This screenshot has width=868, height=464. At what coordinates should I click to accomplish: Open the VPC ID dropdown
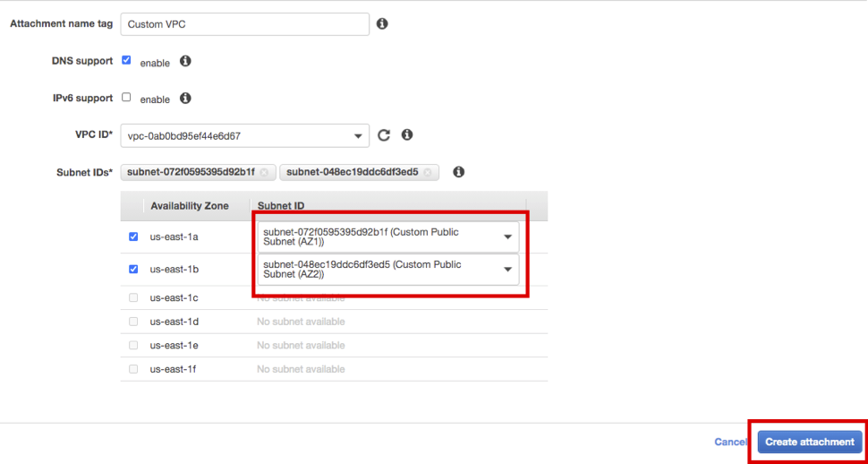(243, 136)
